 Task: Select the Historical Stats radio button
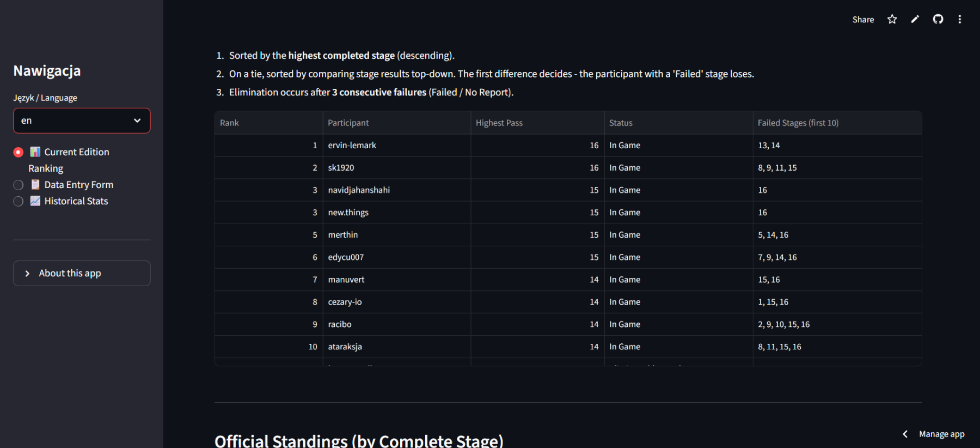click(19, 201)
